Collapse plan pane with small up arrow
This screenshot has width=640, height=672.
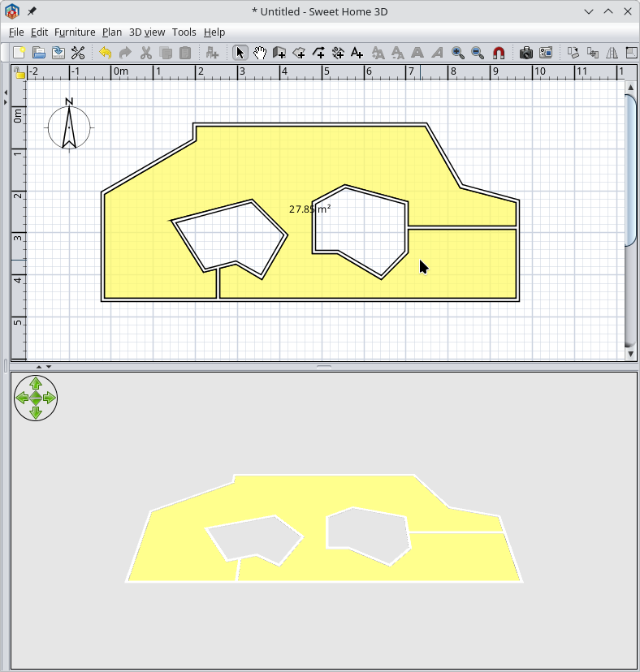(x=39, y=367)
